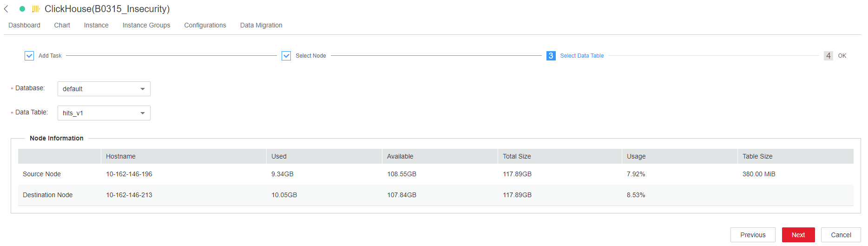Click the step 4 number badge
This screenshot has height=246, width=868.
[x=828, y=56]
